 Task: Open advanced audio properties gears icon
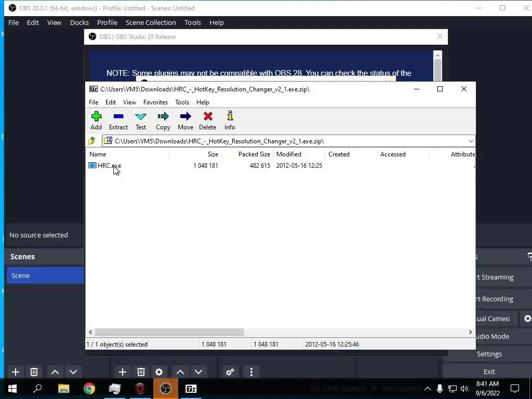point(230,372)
